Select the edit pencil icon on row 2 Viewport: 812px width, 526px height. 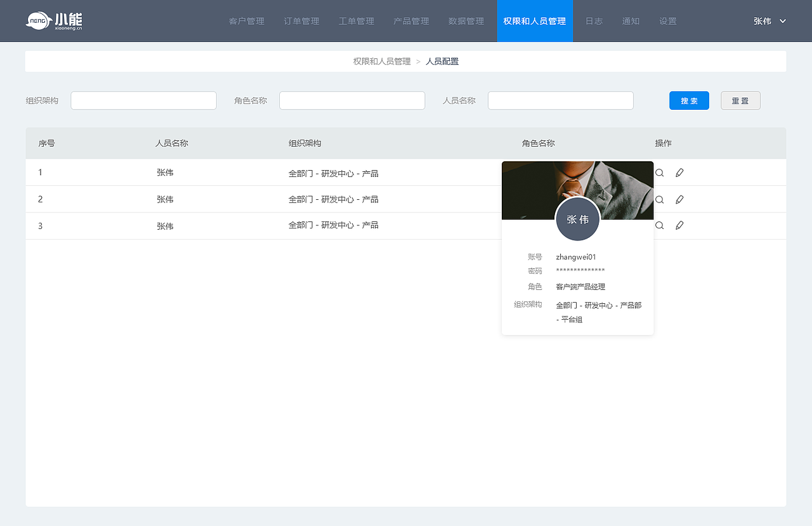(x=679, y=199)
